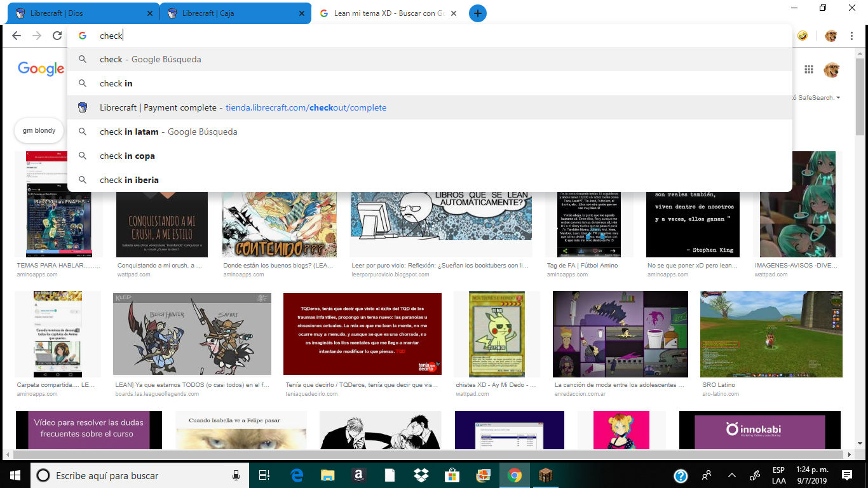Expand the SafeSearch dropdown

(816, 98)
